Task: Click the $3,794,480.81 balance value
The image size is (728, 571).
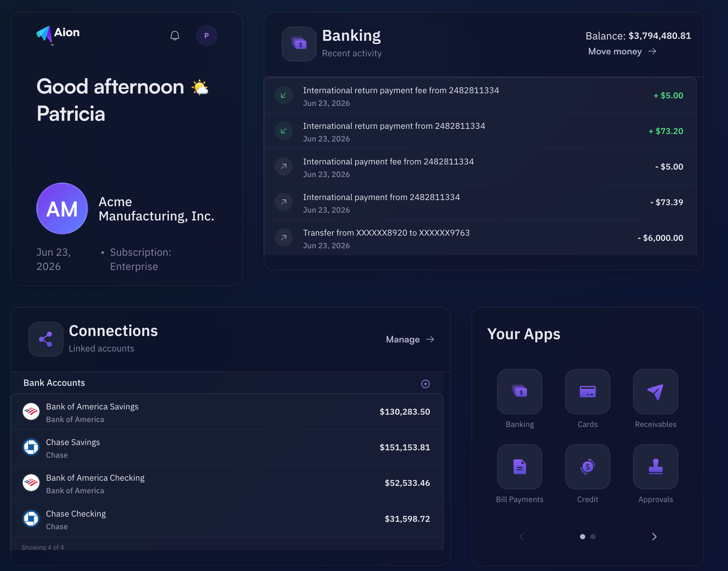Action: coord(659,36)
